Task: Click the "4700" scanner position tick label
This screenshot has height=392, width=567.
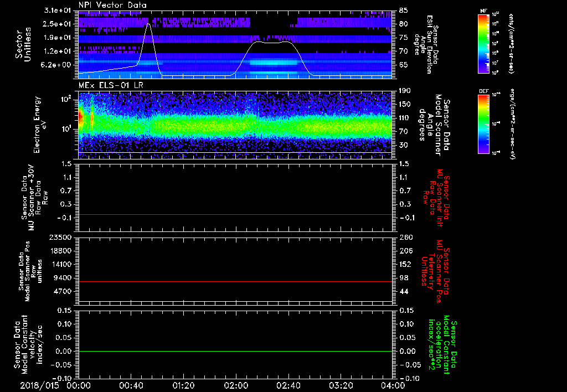Action: tap(62, 291)
